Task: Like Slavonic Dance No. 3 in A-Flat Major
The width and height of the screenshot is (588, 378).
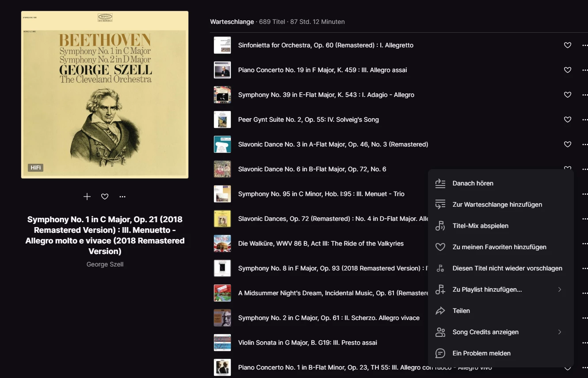Action: click(x=568, y=144)
